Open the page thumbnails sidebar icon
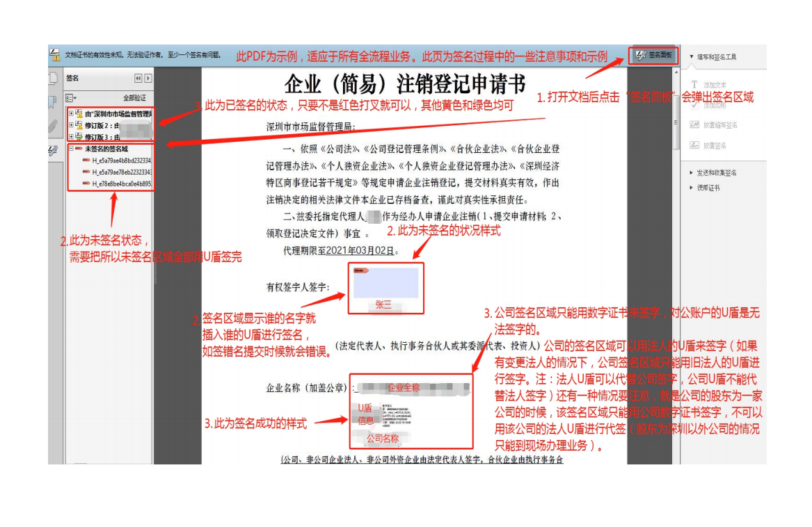 pyautogui.click(x=53, y=79)
